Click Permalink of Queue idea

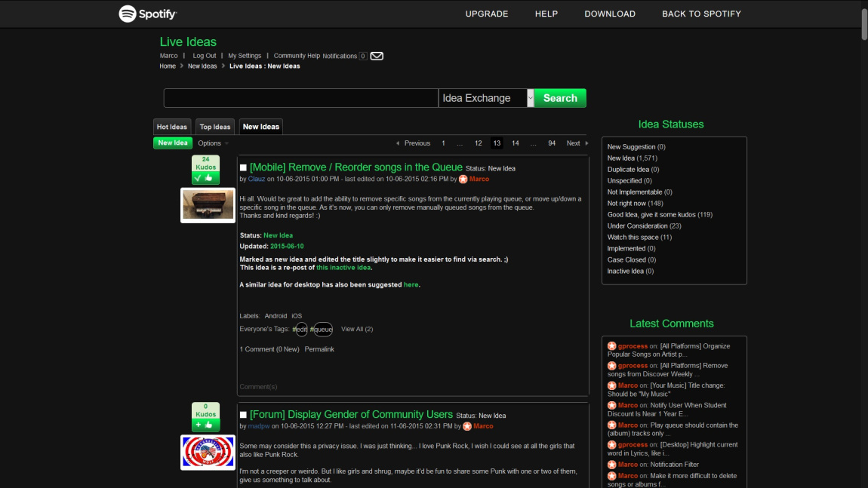click(319, 349)
